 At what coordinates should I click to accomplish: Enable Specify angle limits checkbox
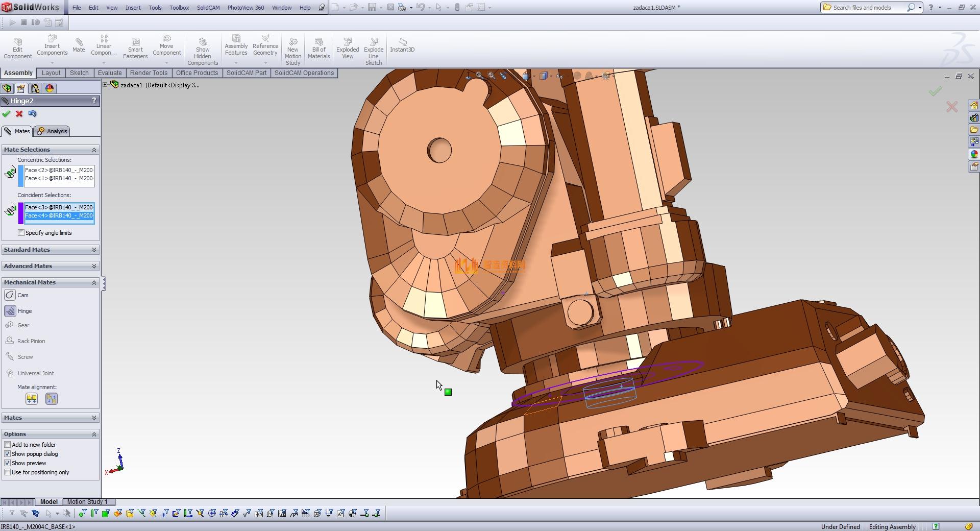(21, 233)
